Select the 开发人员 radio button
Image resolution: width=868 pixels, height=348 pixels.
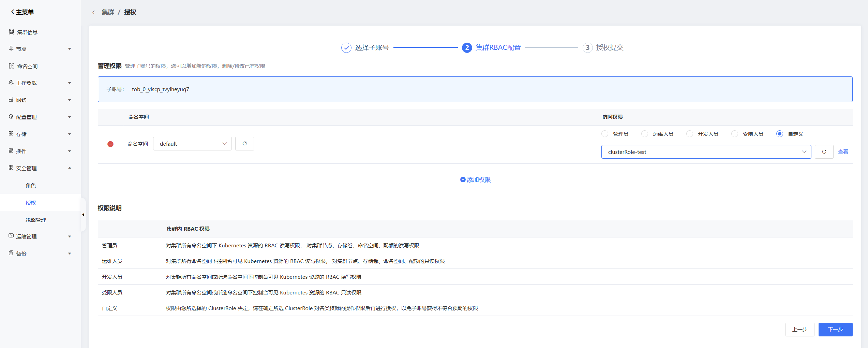pyautogui.click(x=690, y=134)
